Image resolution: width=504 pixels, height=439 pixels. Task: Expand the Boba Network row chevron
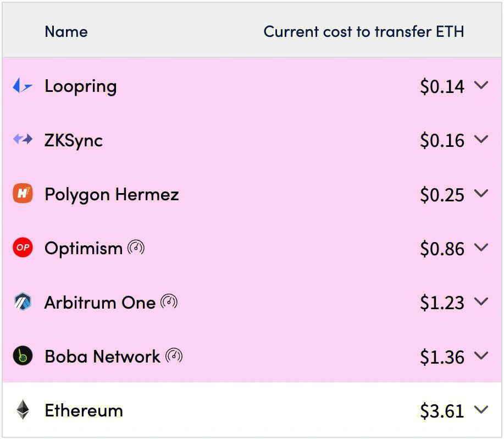[x=481, y=355]
